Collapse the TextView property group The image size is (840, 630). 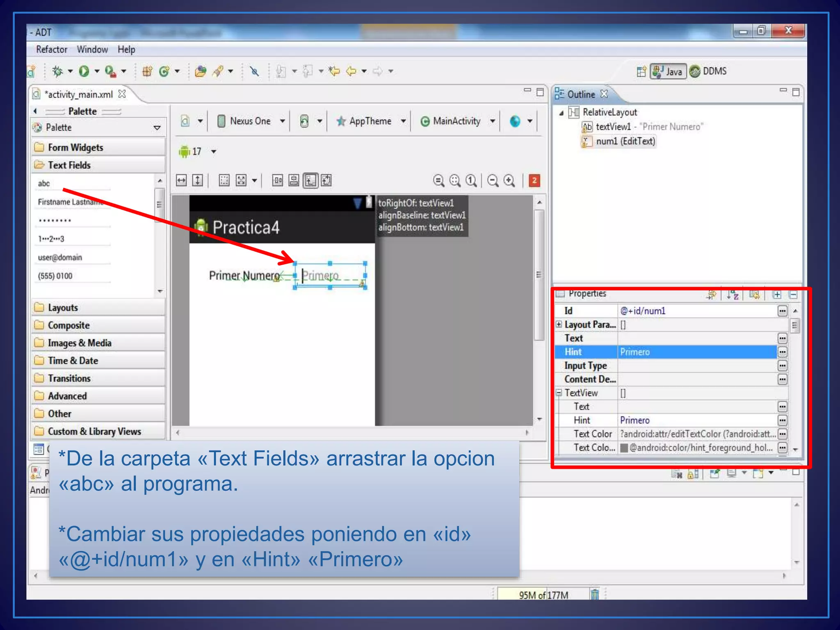(559, 393)
